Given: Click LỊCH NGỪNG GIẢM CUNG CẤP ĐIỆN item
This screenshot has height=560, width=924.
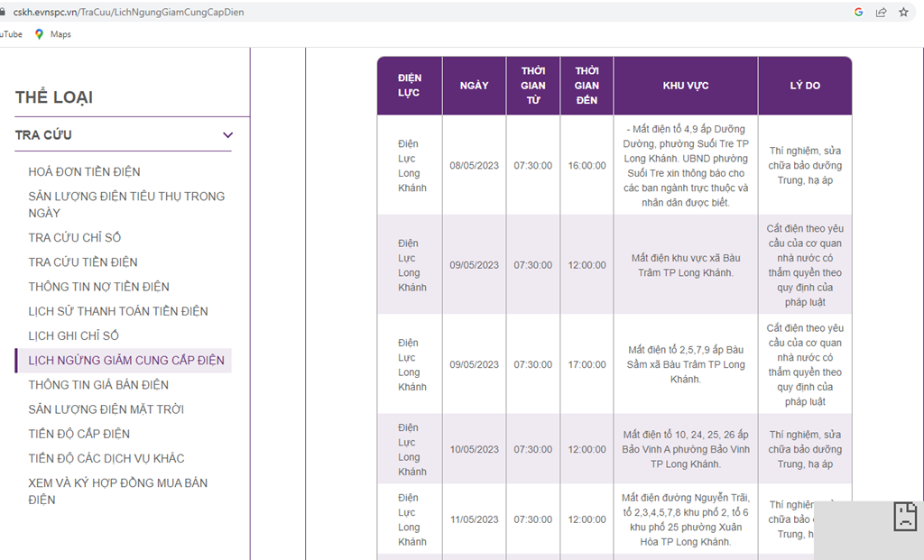Looking at the screenshot, I should (126, 360).
